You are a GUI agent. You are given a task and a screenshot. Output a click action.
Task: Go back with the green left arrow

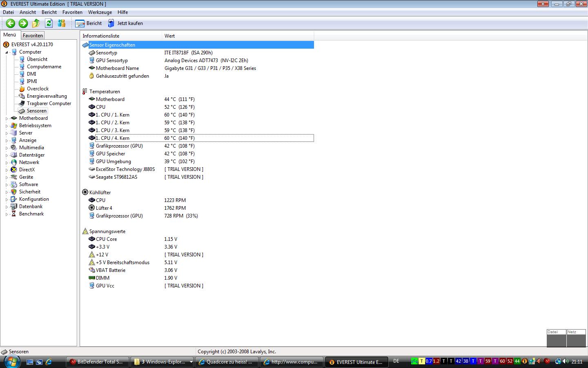(11, 23)
